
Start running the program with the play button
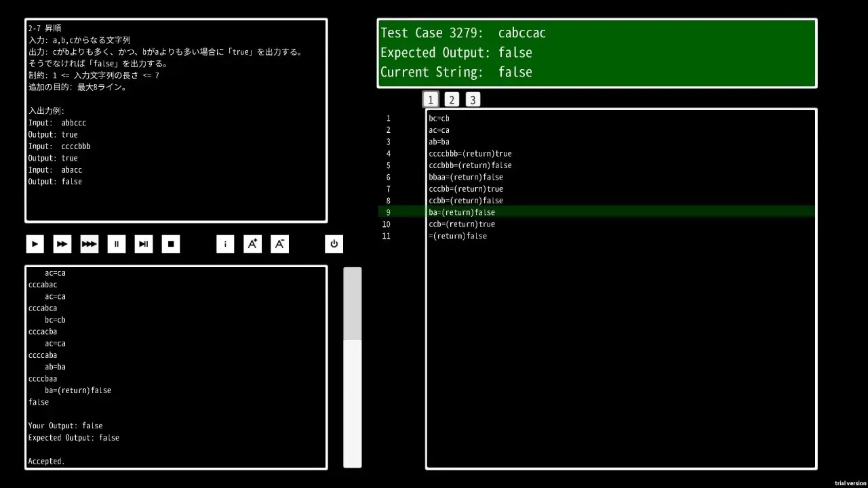(35, 244)
